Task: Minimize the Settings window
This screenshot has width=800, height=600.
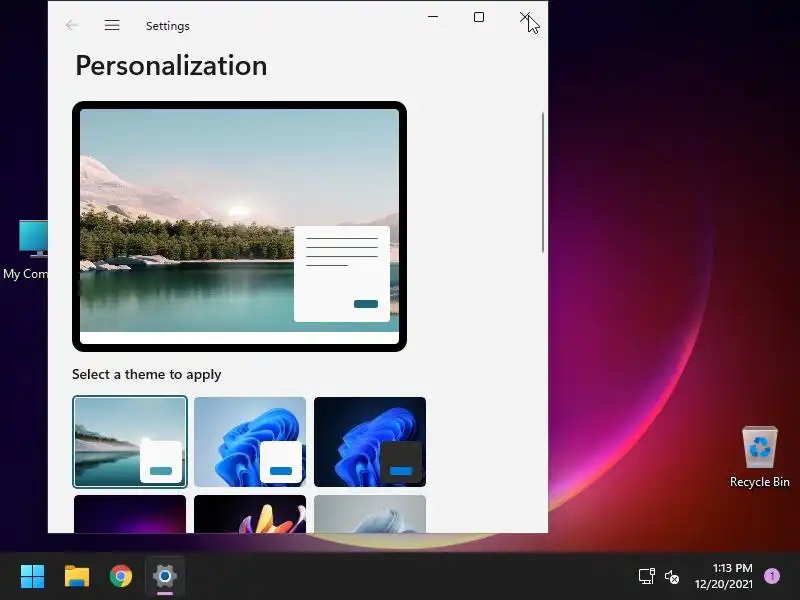Action: (433, 17)
